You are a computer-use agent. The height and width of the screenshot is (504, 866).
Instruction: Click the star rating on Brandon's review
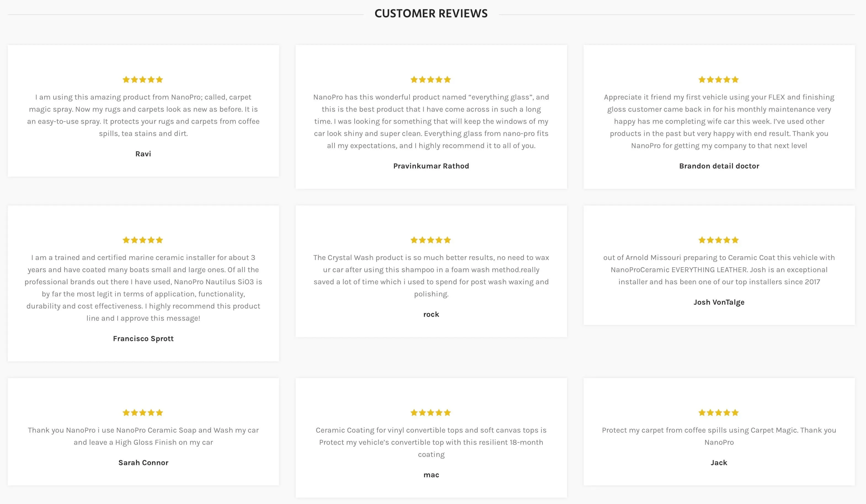[x=718, y=80]
